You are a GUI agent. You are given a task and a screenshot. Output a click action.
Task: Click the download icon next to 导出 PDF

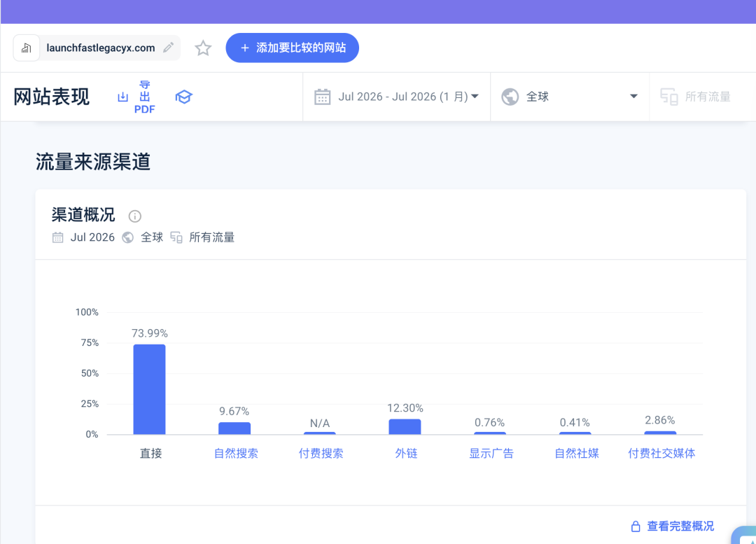pos(123,97)
